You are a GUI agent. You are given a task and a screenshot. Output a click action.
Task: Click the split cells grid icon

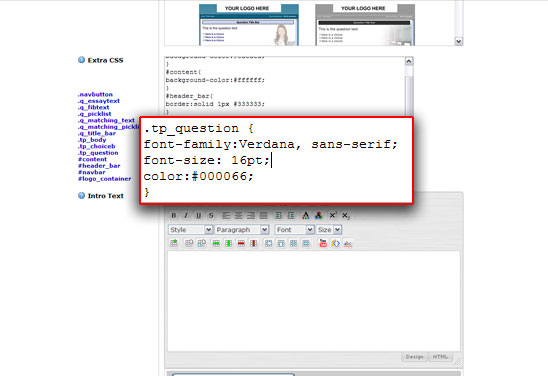[294, 243]
